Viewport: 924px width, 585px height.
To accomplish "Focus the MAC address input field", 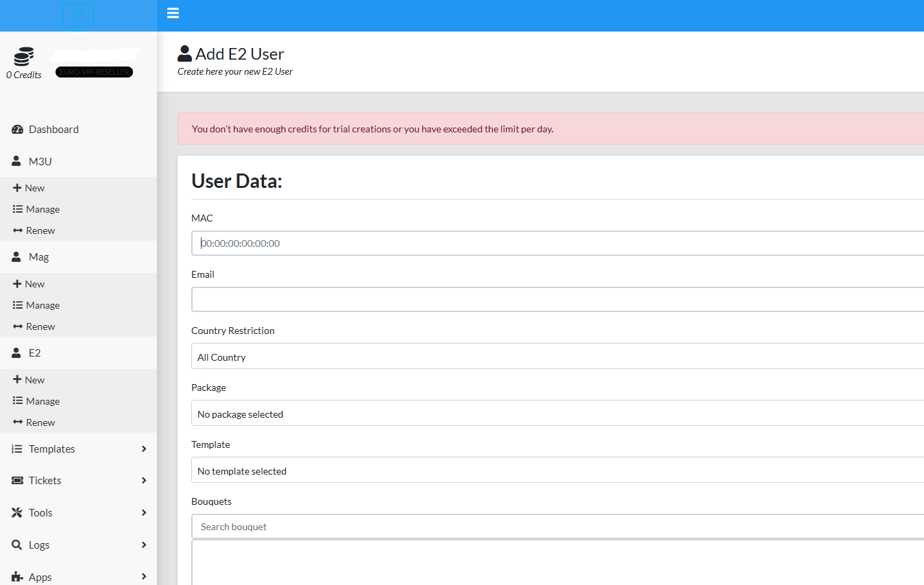I will click(557, 243).
